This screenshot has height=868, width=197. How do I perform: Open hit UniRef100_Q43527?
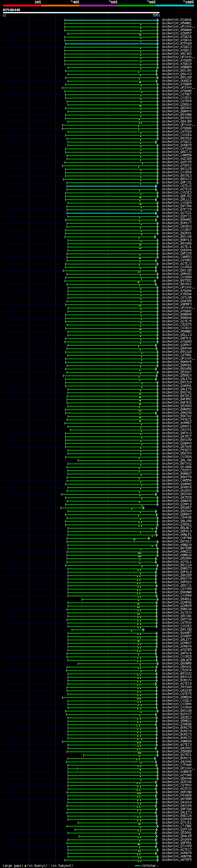tap(176, 436)
